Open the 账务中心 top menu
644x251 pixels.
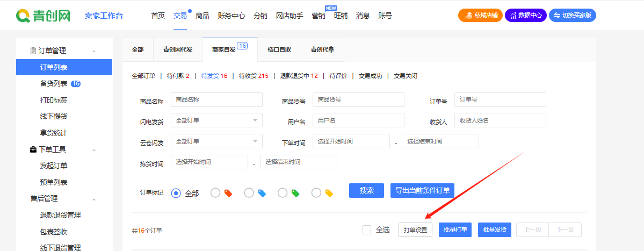pyautogui.click(x=231, y=16)
